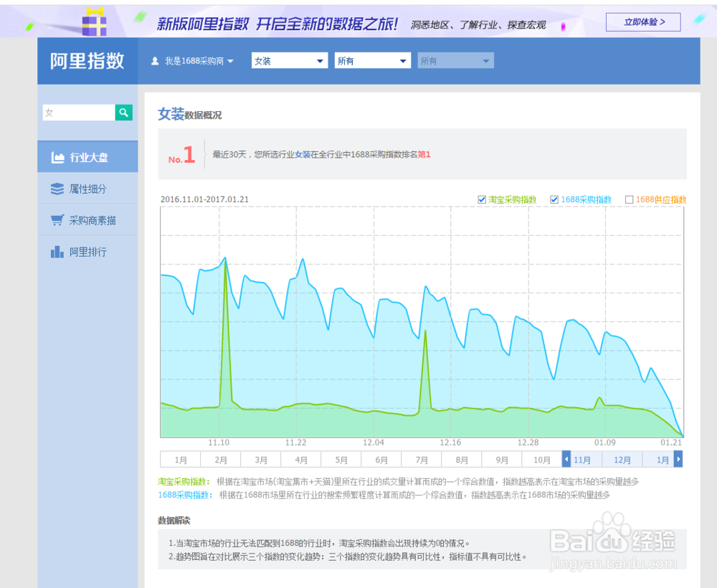
Task: Click the 2016.11.01-2017.01.21 date range text
Action: click(x=204, y=199)
